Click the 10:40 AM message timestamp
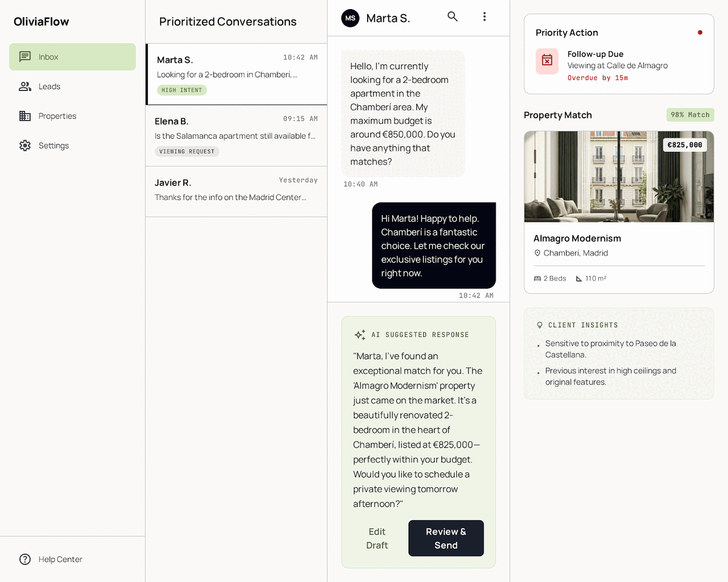The image size is (728, 582). tap(360, 184)
